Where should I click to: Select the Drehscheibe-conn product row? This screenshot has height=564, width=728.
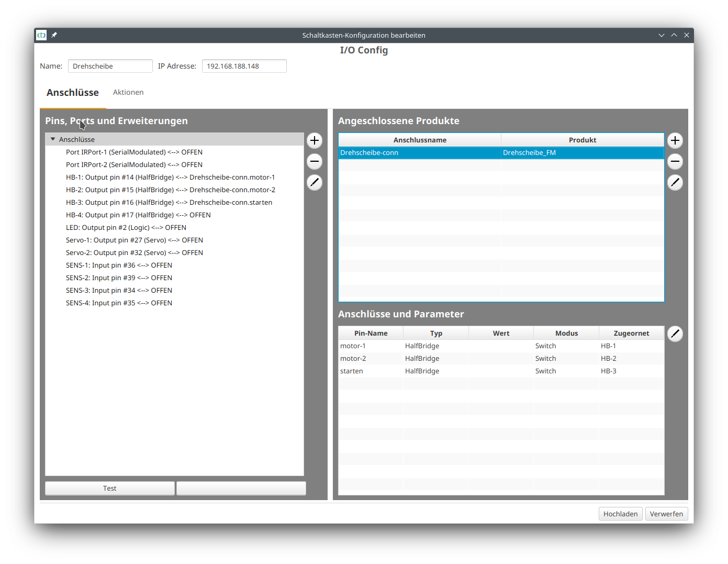click(x=419, y=152)
